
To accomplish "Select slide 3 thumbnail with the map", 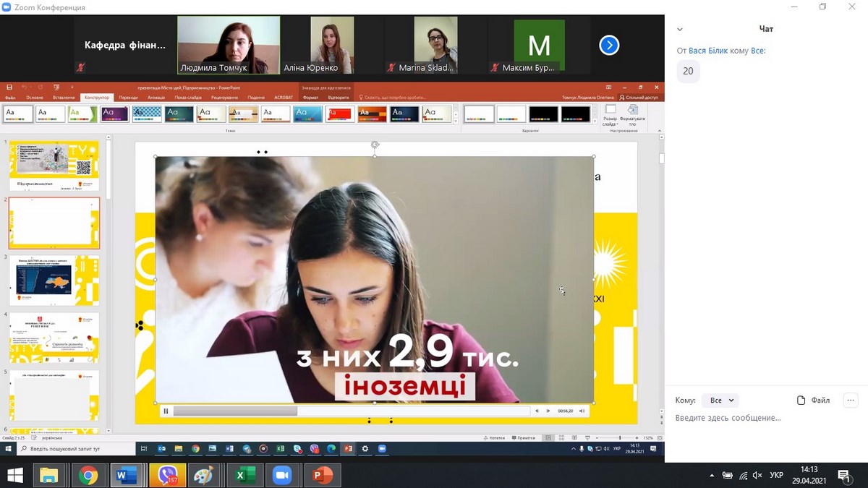I will 54,280.
